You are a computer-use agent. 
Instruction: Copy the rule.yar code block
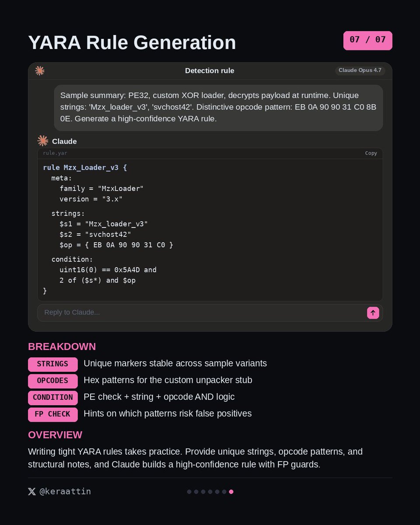371,153
